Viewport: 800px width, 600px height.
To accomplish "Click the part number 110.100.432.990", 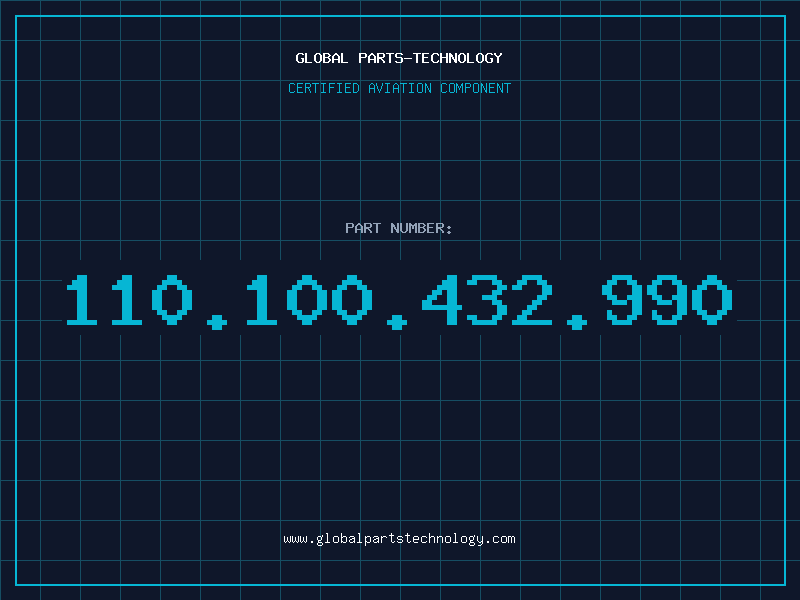I will [x=399, y=301].
